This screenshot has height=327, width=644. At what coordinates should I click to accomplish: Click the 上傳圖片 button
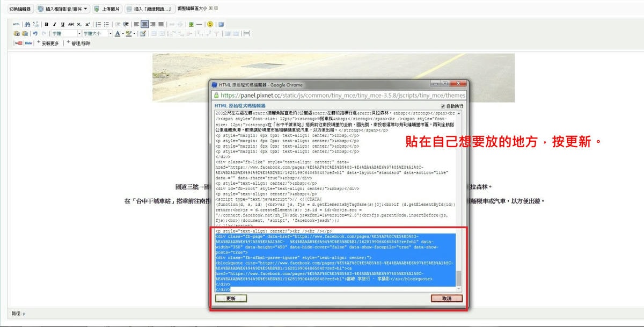click(106, 9)
